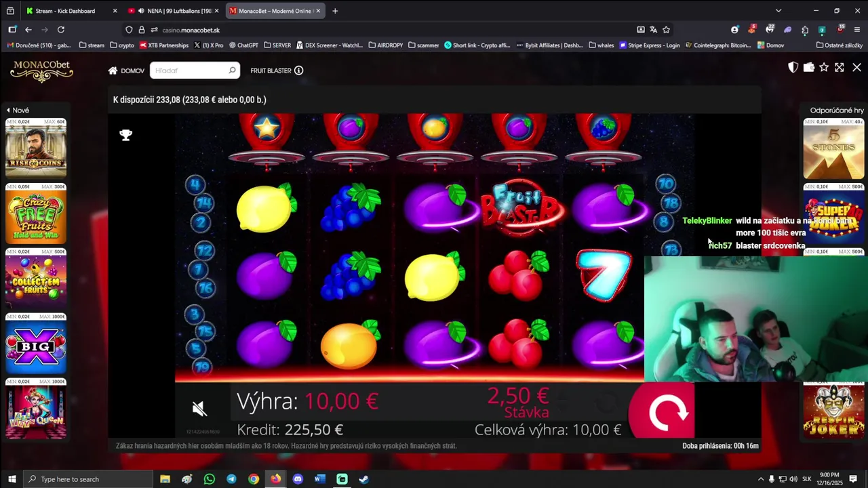Open the AIRDROPY bookmarks folder
Image resolution: width=868 pixels, height=488 pixels.
point(385,45)
